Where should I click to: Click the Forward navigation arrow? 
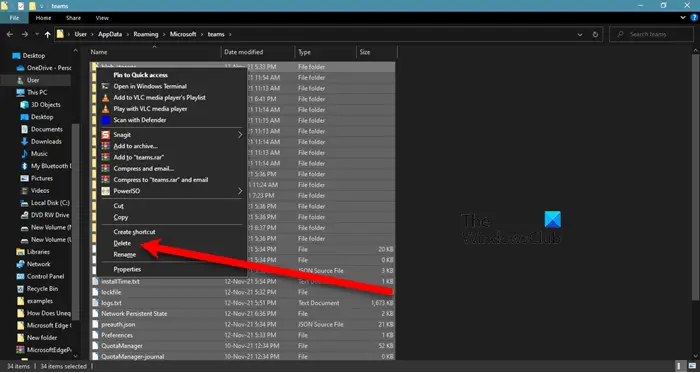tap(25, 34)
